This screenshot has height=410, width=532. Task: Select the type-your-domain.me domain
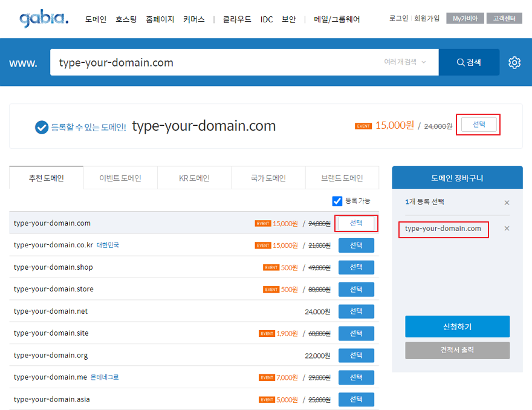pyautogui.click(x=356, y=377)
